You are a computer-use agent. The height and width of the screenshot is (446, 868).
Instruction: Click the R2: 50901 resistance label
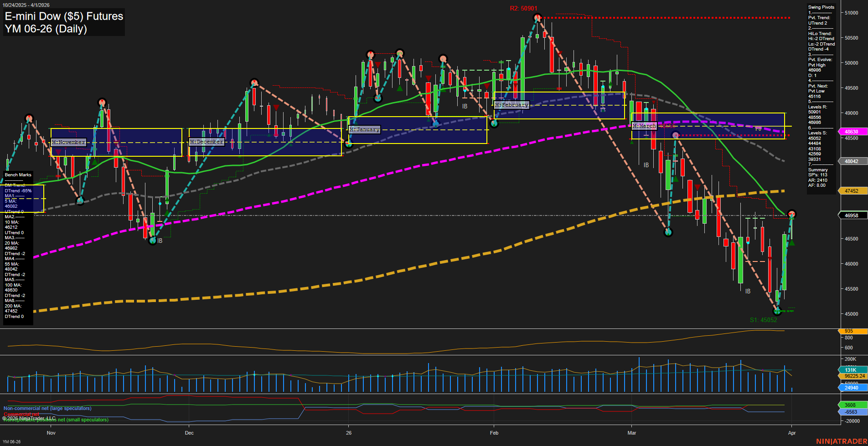point(524,8)
